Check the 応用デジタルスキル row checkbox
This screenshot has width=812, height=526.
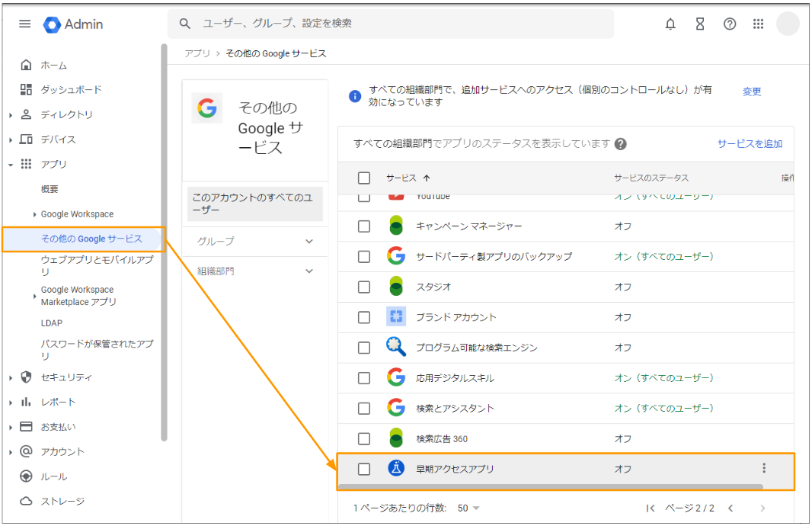pos(364,378)
